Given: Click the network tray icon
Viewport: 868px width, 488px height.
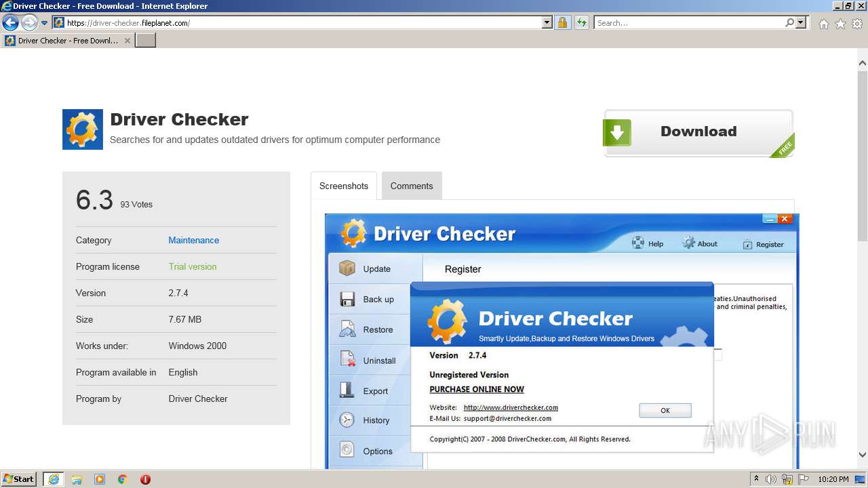Looking at the screenshot, I should pyautogui.click(x=787, y=479).
